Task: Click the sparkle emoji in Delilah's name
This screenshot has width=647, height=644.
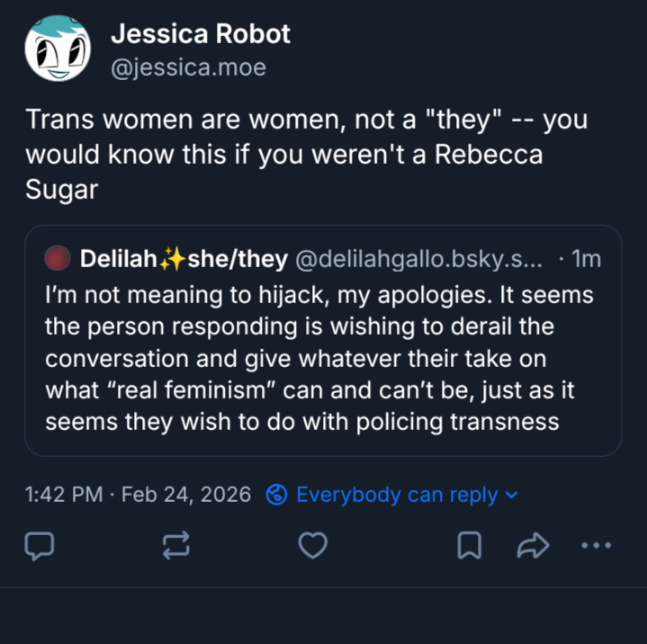Action: (169, 260)
